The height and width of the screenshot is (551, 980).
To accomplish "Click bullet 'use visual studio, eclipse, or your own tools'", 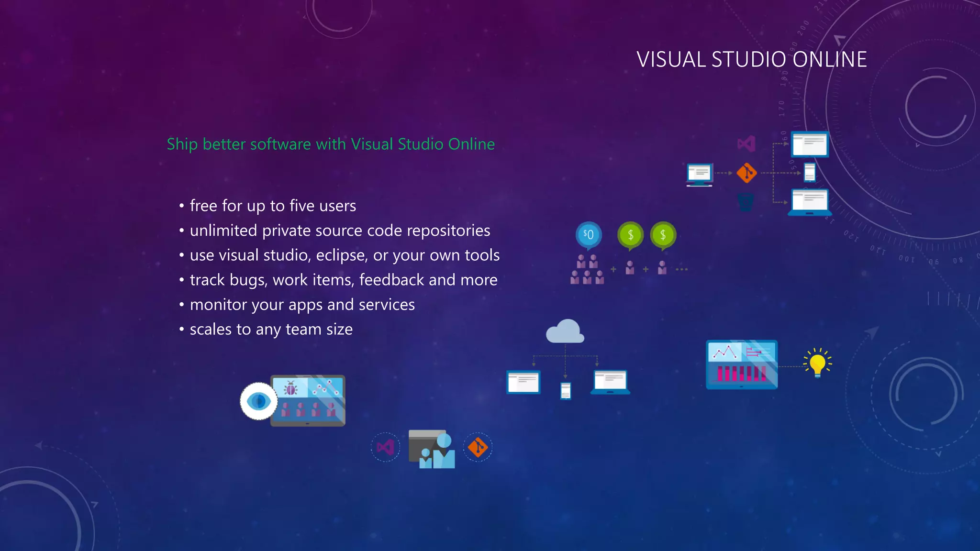I will click(345, 255).
